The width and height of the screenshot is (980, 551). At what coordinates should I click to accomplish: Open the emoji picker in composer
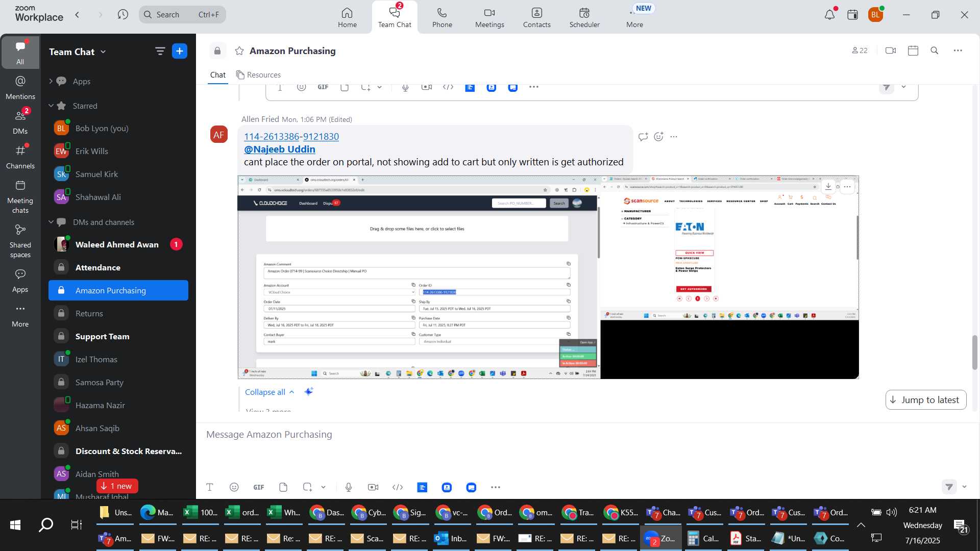pos(234,487)
